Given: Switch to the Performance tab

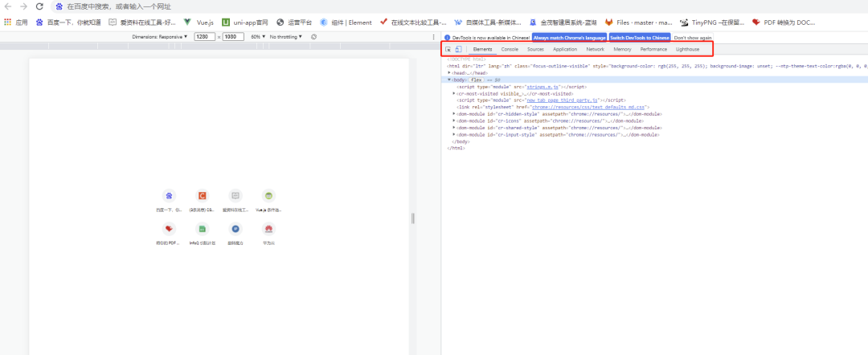Looking at the screenshot, I should coord(653,49).
